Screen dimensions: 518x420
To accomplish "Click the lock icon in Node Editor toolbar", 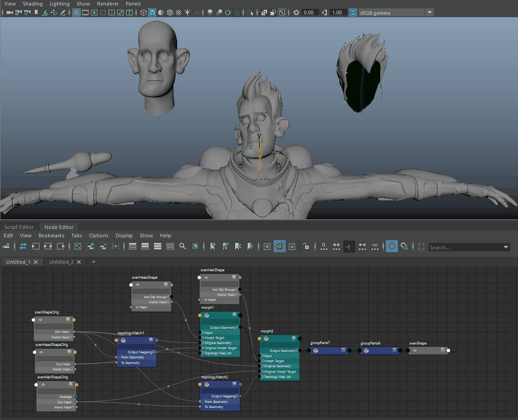I will [x=306, y=246].
